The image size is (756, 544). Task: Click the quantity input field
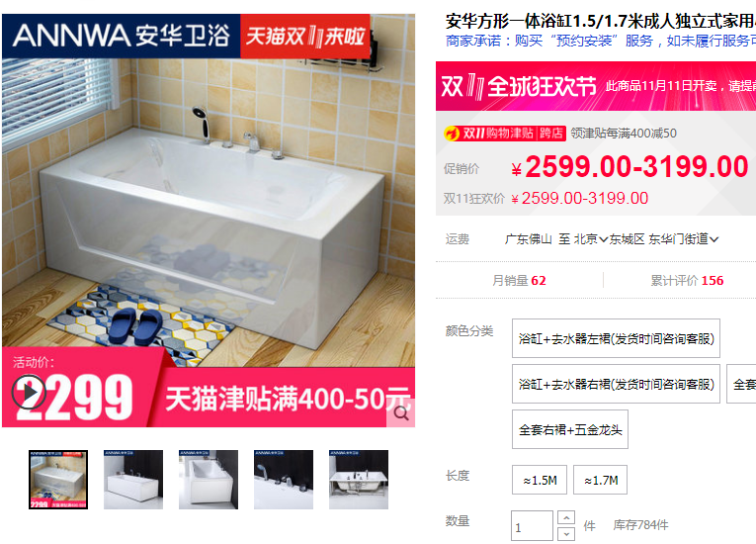533,526
